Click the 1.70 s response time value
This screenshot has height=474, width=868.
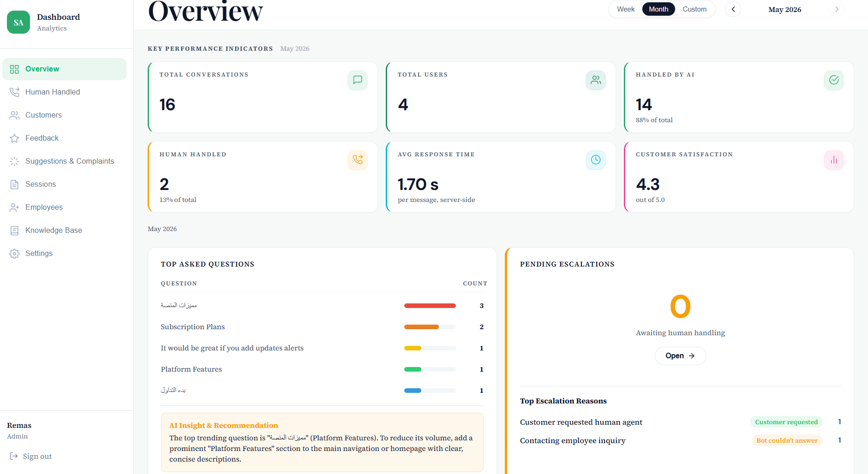tap(418, 184)
